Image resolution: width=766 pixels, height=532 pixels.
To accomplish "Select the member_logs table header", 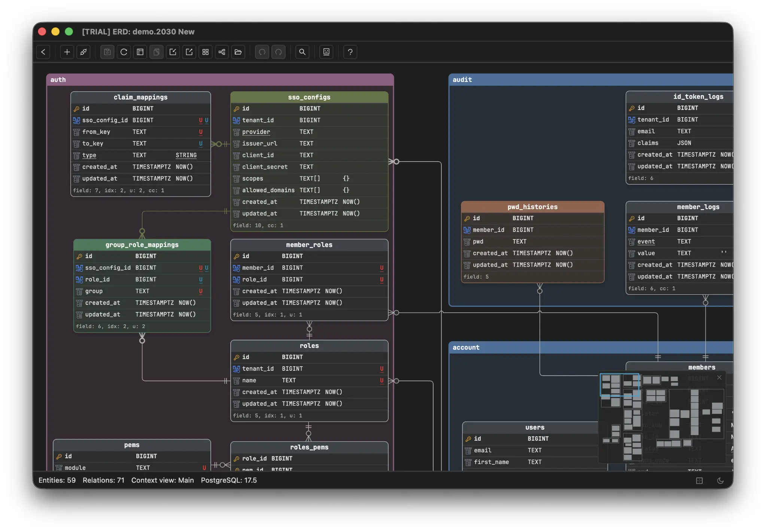I will point(680,207).
